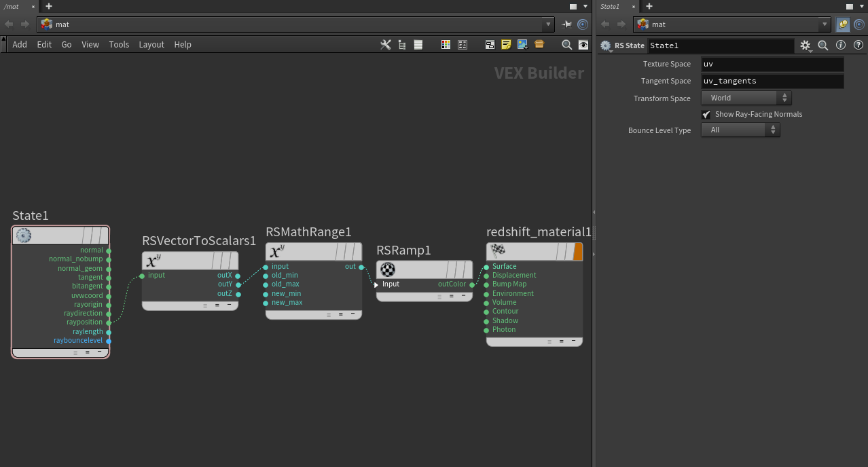Click the State1 node gear icon
The image size is (868, 467).
[x=24, y=236]
